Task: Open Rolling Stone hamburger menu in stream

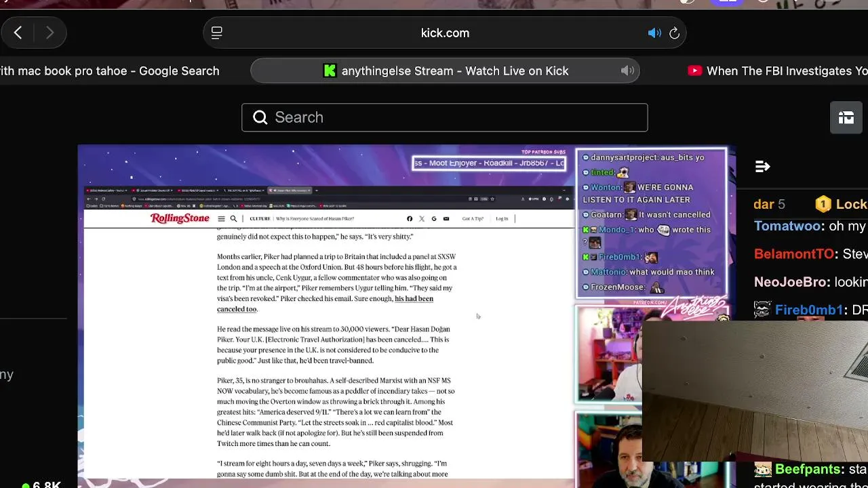Action: [221, 219]
